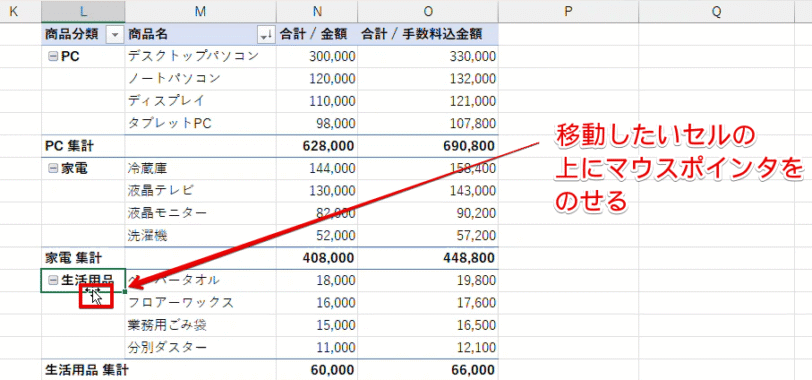
Task: Click the 合計 / 金額 header cell
Action: (x=316, y=34)
